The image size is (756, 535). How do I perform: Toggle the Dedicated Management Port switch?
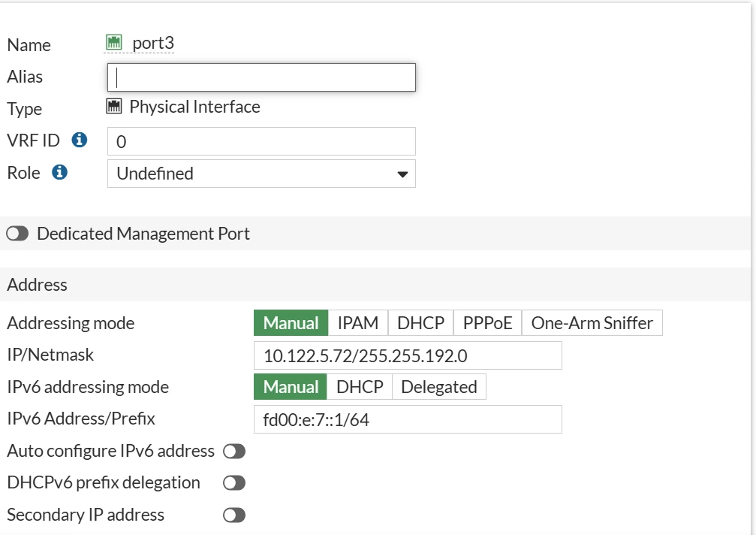point(17,234)
